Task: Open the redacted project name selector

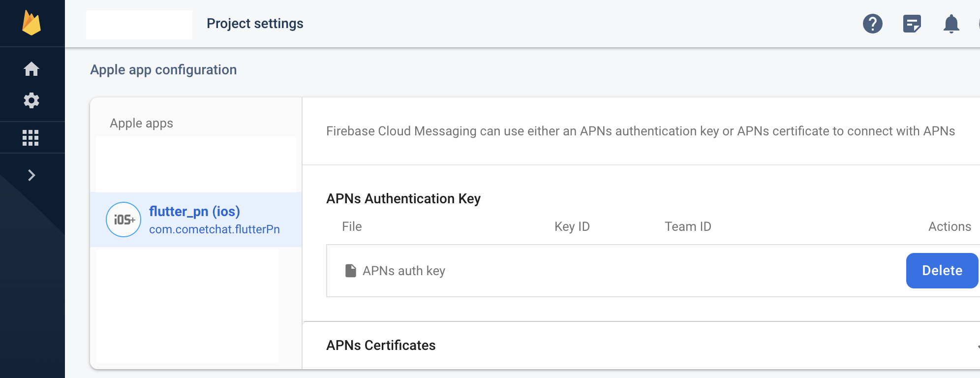Action: (x=139, y=25)
